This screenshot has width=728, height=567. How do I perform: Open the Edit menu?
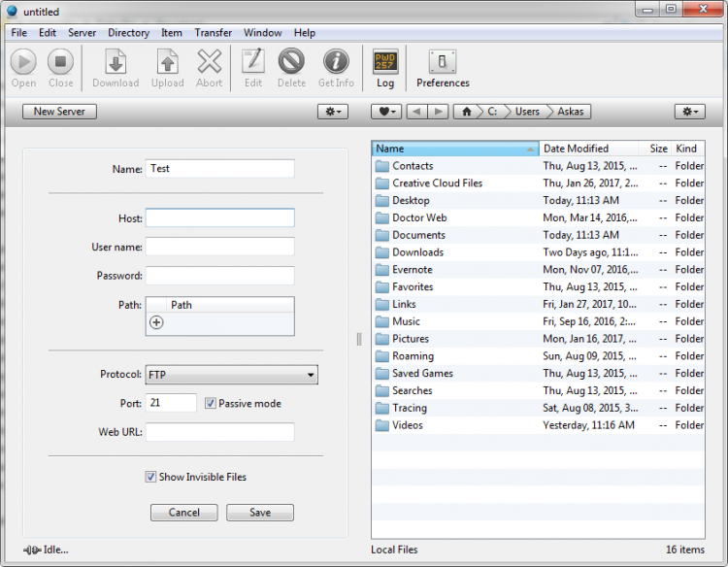pyautogui.click(x=48, y=33)
